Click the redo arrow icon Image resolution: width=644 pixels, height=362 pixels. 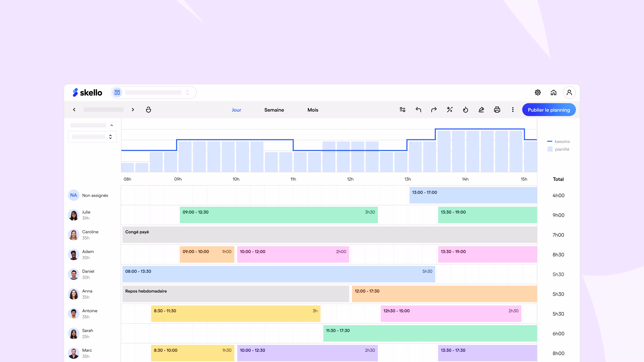pos(434,110)
